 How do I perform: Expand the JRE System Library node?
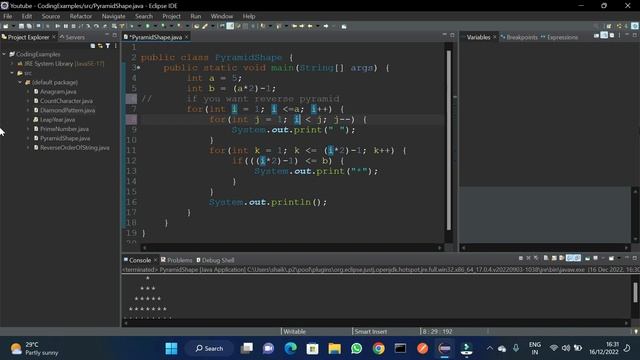pyautogui.click(x=12, y=64)
